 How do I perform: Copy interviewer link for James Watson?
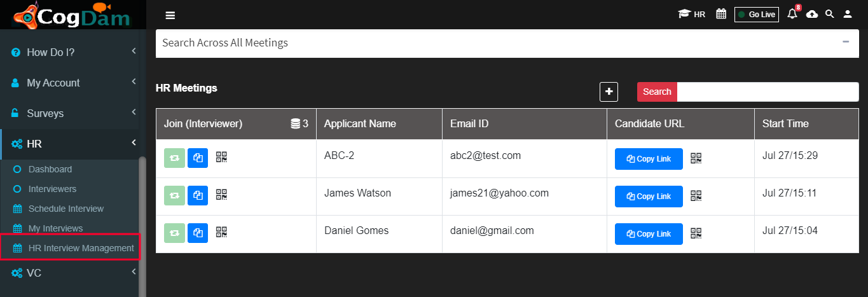point(198,196)
